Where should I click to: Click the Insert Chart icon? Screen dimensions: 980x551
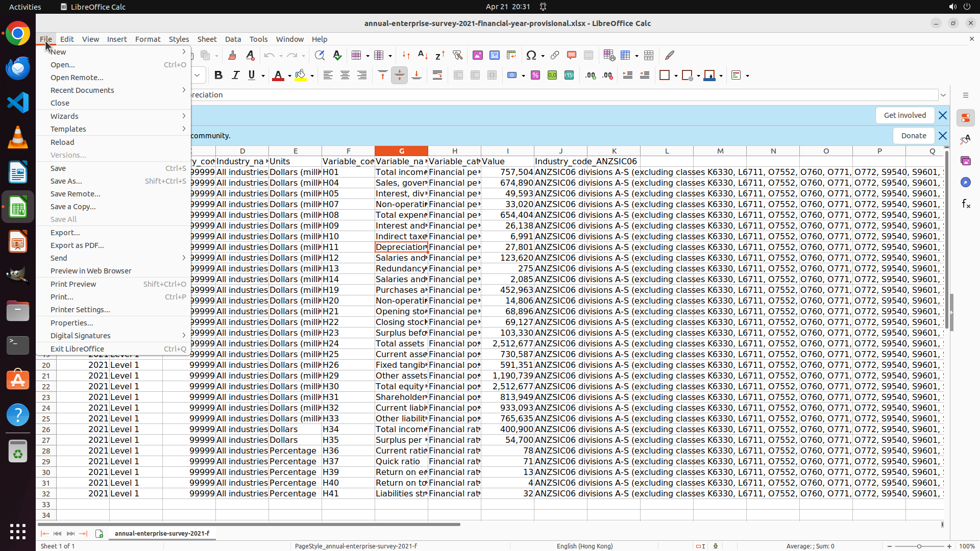(x=494, y=55)
